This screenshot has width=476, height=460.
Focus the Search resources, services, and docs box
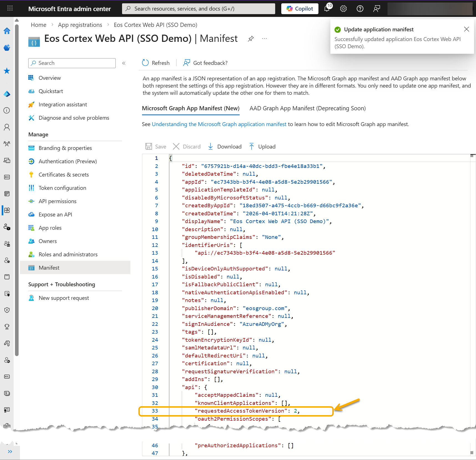click(x=199, y=9)
